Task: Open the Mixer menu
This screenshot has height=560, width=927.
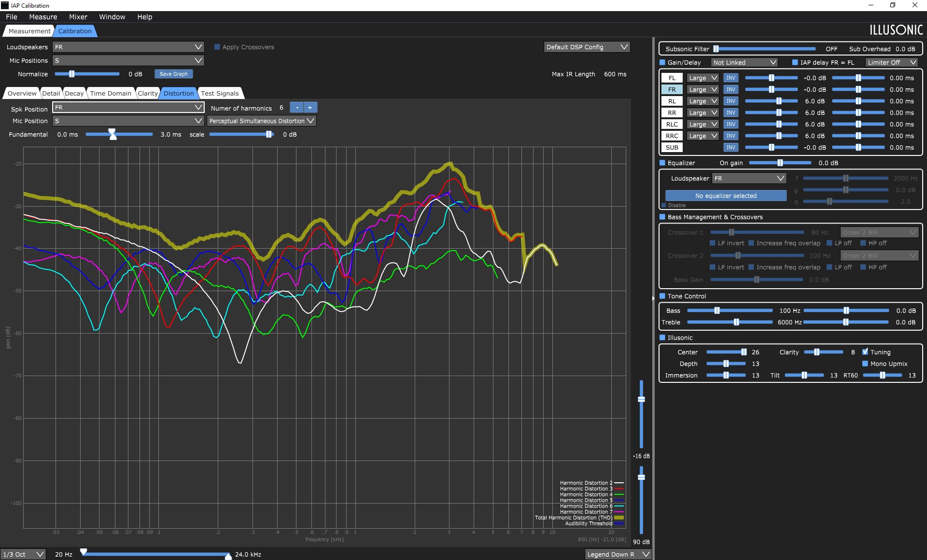Action: tap(78, 17)
